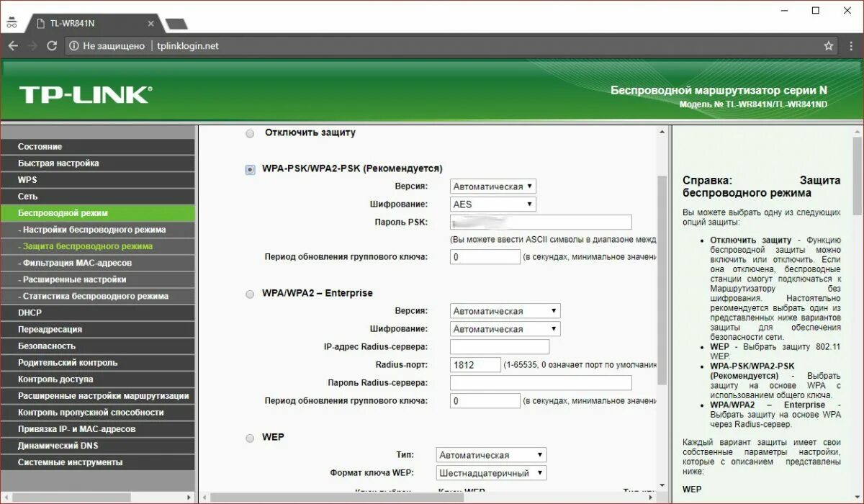Open 'Расширенные настройки маршрутизации' menu item
This screenshot has height=504, width=864.
pyautogui.click(x=98, y=396)
